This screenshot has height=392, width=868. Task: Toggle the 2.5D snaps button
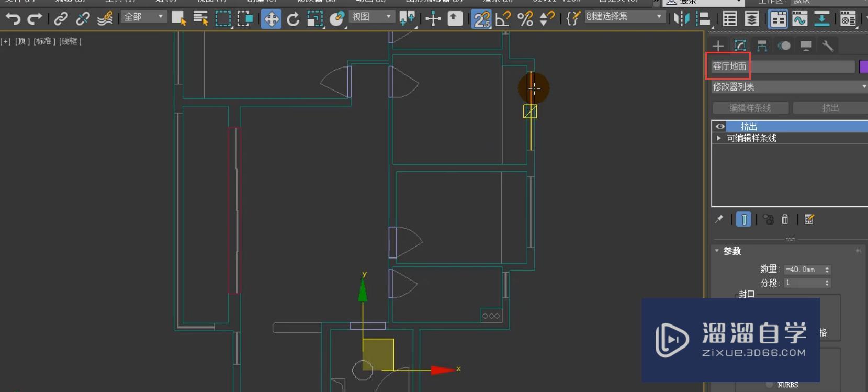(x=481, y=19)
